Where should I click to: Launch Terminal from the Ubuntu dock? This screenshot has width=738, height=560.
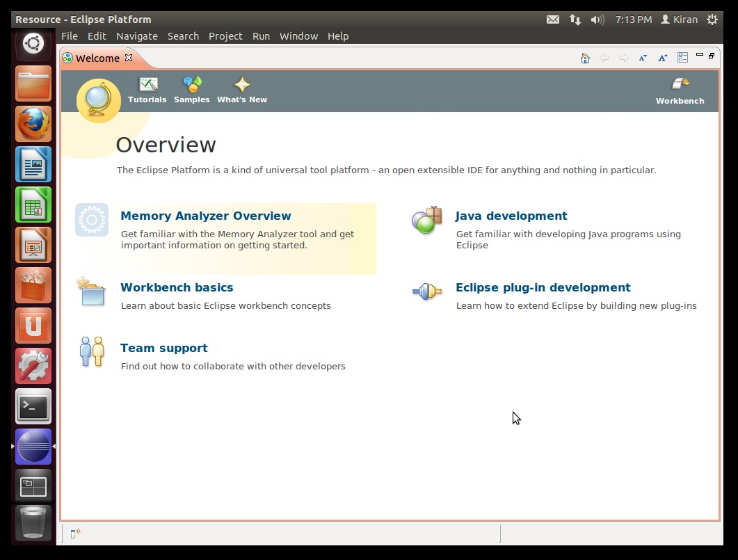point(33,406)
